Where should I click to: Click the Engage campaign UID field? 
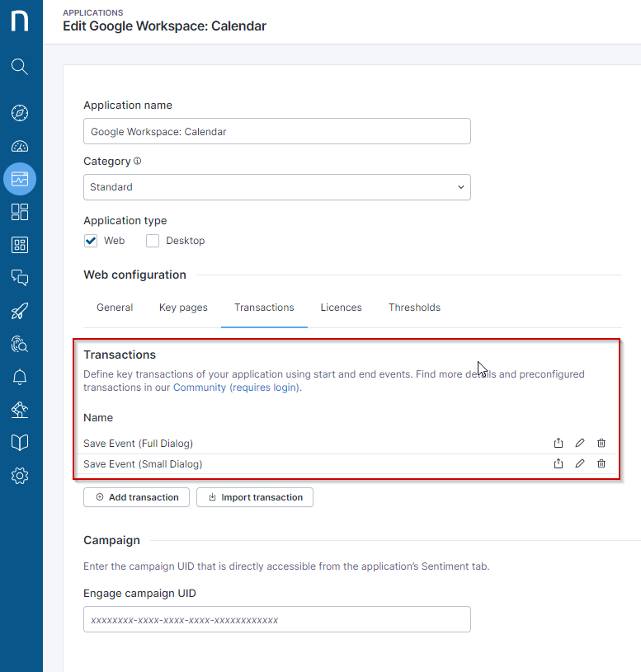277,619
